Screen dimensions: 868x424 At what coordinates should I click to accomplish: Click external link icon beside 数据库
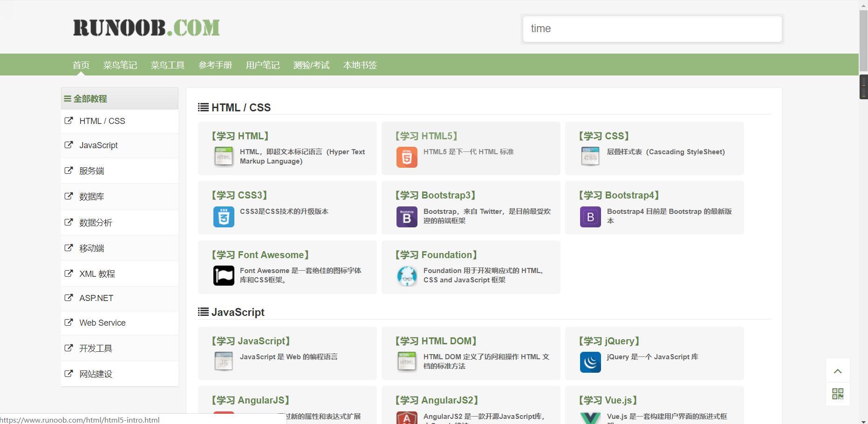[68, 196]
